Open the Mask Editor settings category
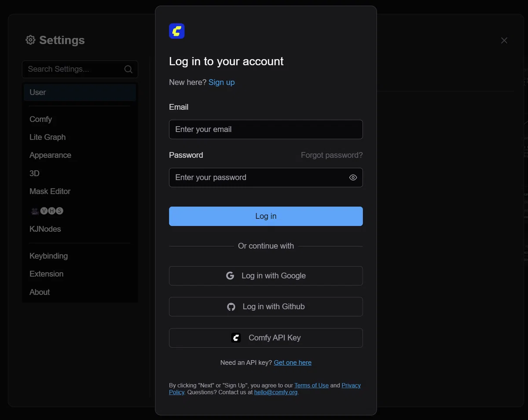 point(80,191)
